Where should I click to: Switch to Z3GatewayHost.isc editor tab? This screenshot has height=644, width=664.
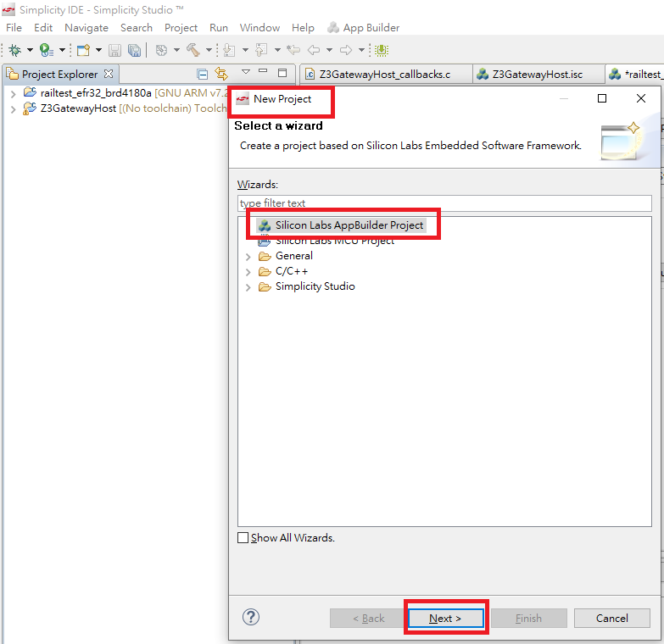click(538, 75)
